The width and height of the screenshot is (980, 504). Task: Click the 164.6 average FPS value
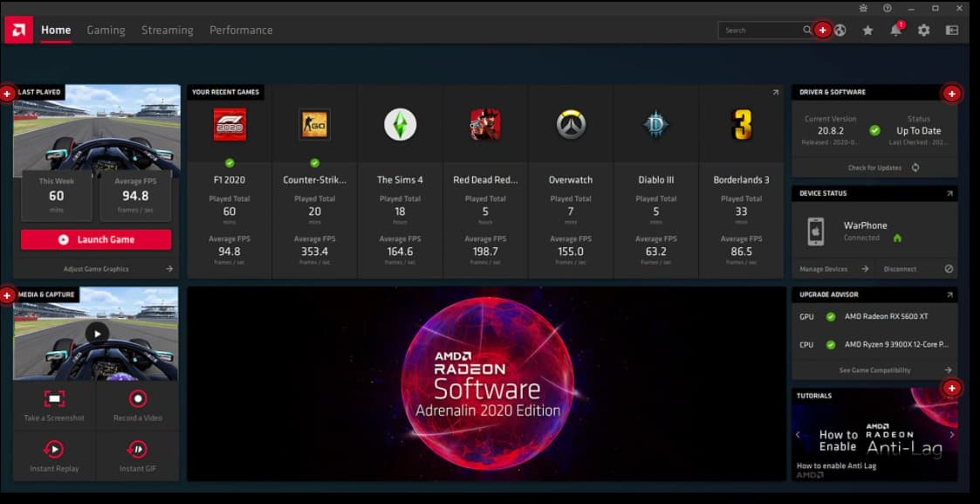click(x=400, y=252)
